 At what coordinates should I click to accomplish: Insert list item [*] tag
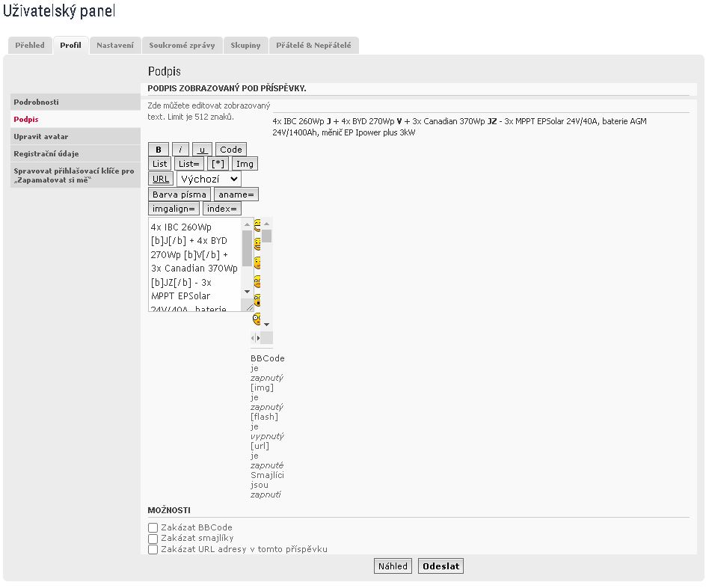(x=218, y=164)
